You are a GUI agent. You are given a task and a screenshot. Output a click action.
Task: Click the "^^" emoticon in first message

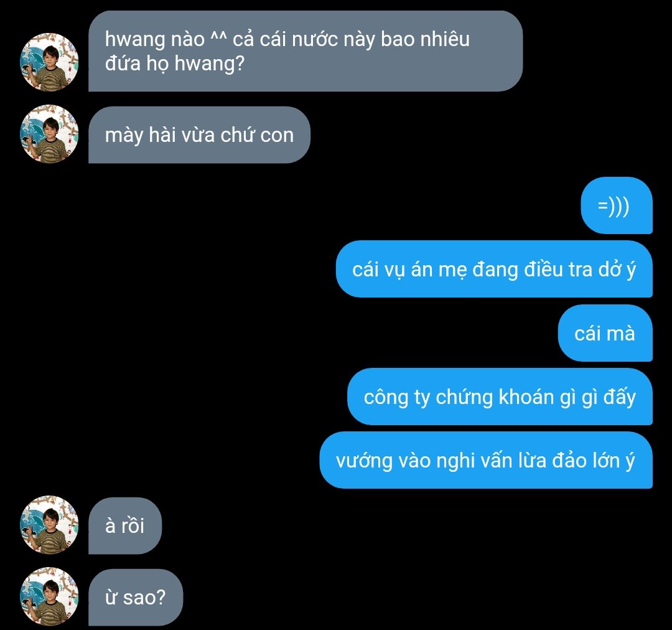[x=218, y=39]
